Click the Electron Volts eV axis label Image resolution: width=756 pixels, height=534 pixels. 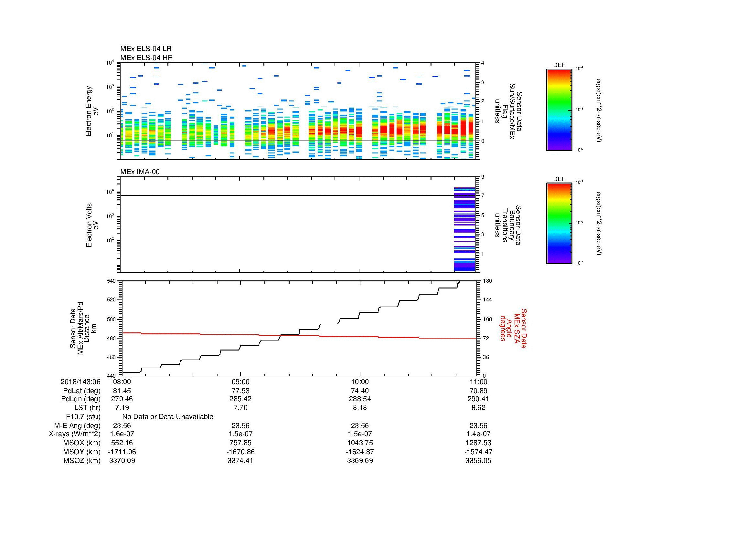92,225
